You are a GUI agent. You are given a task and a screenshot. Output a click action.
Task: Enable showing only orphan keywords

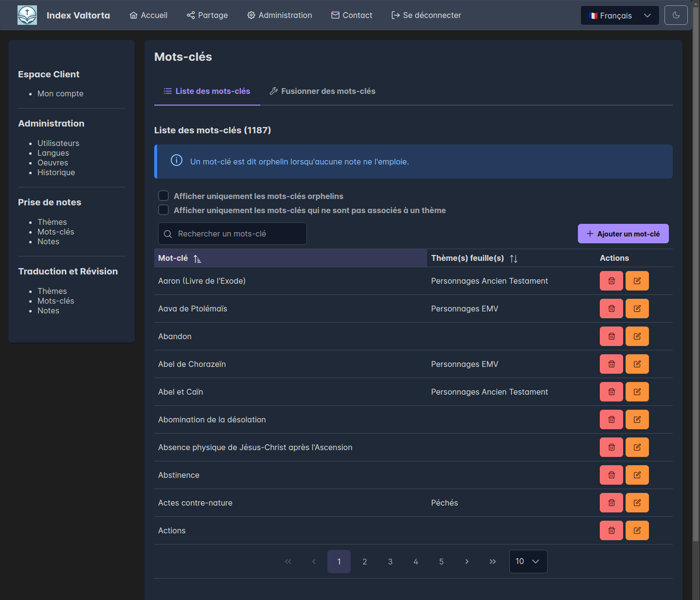[164, 196]
